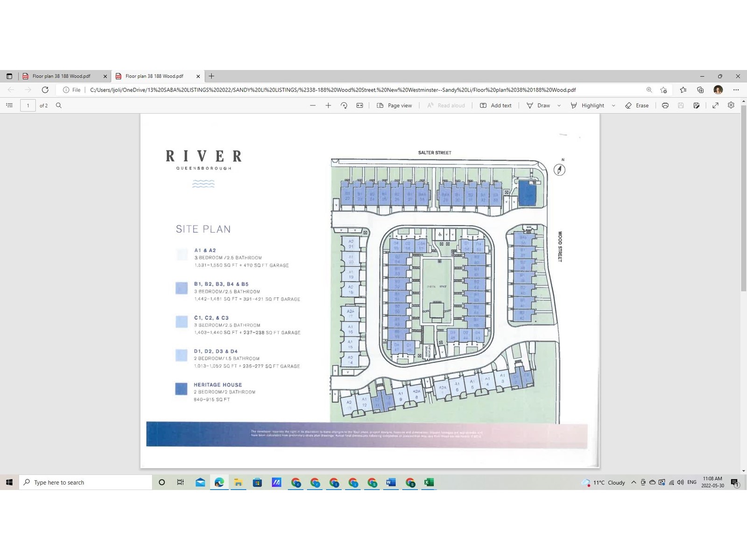Click the page number input field

28,105
